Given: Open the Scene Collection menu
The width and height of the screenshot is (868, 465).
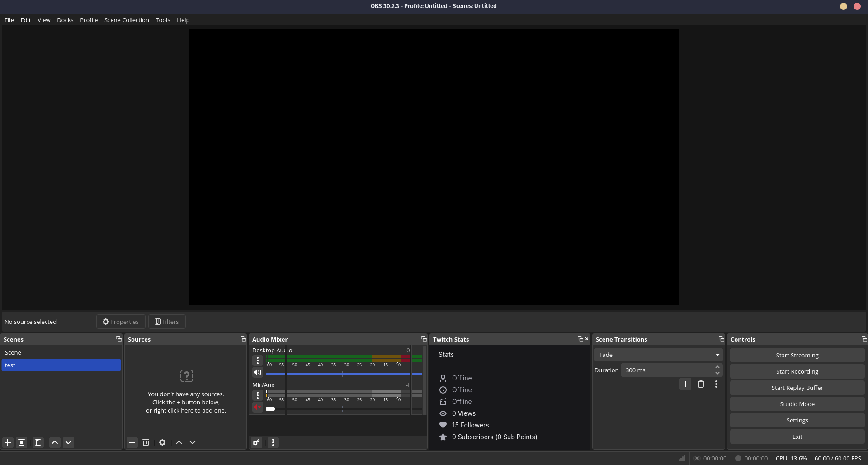Looking at the screenshot, I should pos(127,20).
